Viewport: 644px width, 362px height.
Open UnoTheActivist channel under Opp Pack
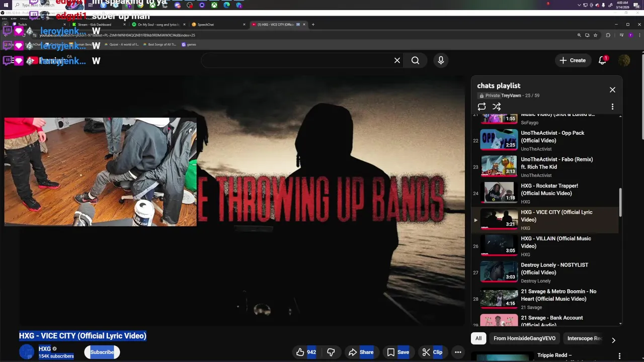(536, 149)
